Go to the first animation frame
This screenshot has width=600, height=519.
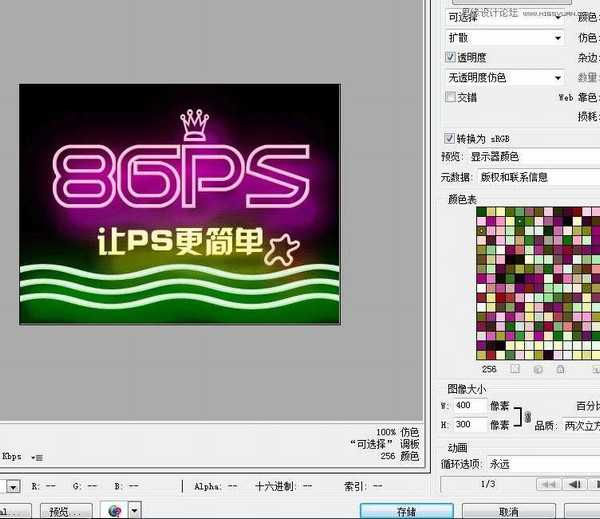[547, 485]
